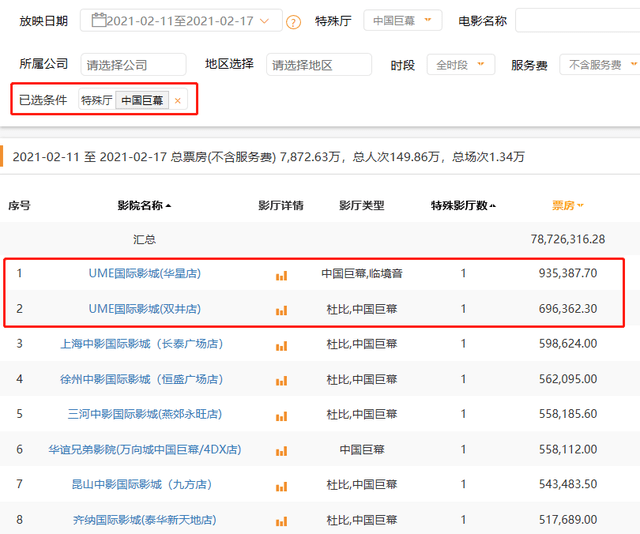Click box office value 696,362.30
This screenshot has width=640, height=534.
coord(568,309)
